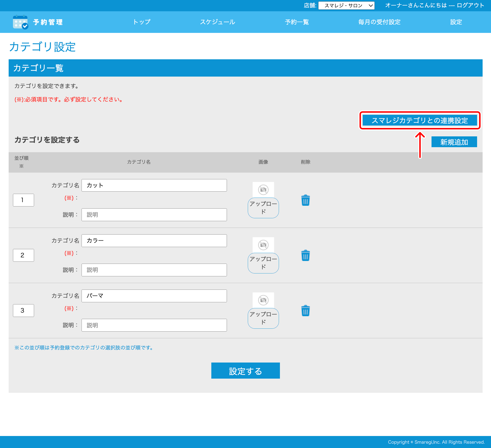Click no-image placeholder in カラー row
Image resolution: width=491 pixels, height=448 pixels.
[x=263, y=245]
